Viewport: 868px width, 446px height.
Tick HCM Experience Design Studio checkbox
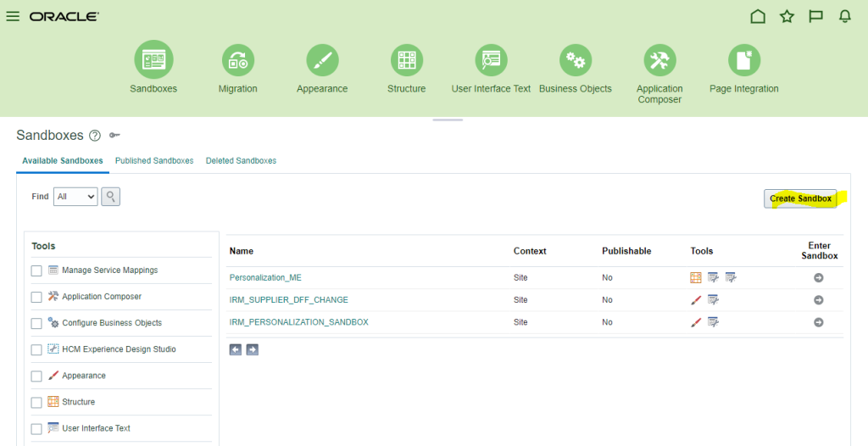[x=36, y=350]
